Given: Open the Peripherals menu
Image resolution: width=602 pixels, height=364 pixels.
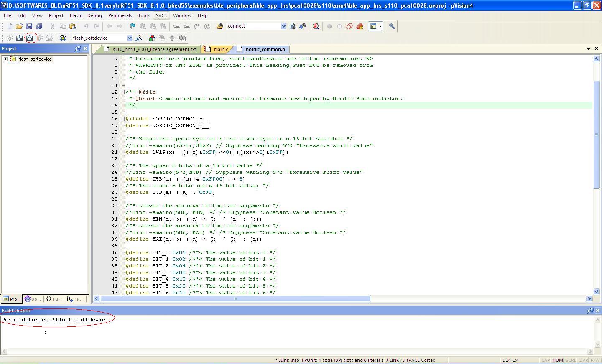Looking at the screenshot, I should click(120, 15).
